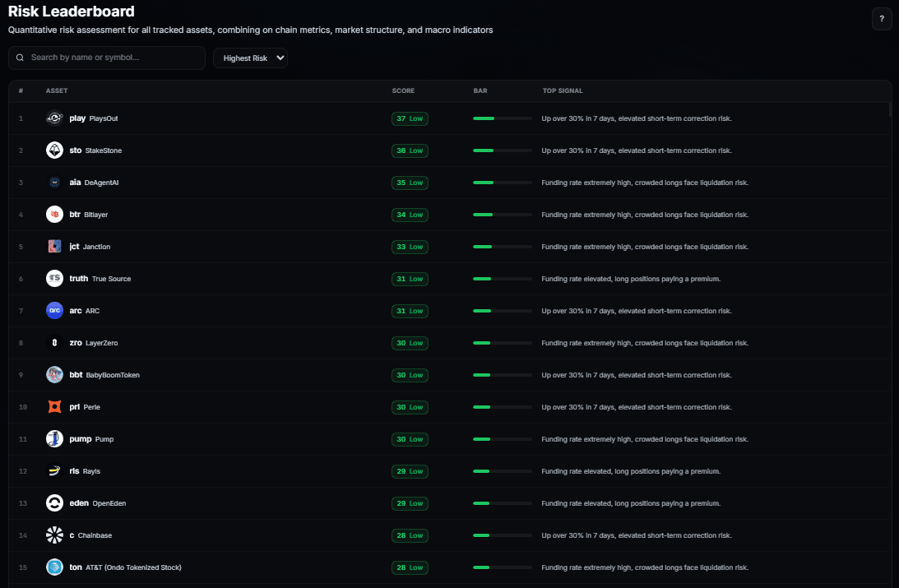899x588 pixels.
Task: Click the ARC token logo icon
Action: [54, 311]
